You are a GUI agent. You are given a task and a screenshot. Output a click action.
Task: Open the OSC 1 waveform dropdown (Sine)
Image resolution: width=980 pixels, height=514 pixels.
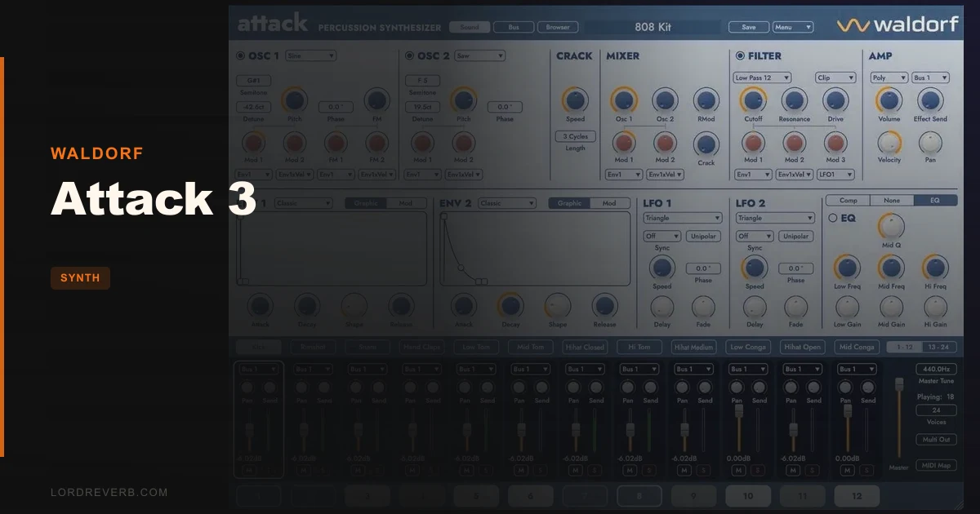310,55
